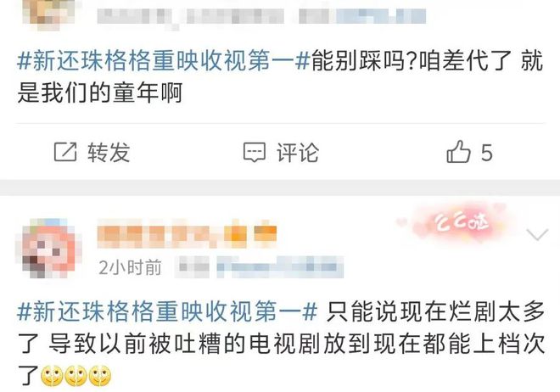Screen dimensions: 560x392
Task: Open hashtag 新还珠格格重映收视第一 in first post
Action: pyautogui.click(x=163, y=61)
